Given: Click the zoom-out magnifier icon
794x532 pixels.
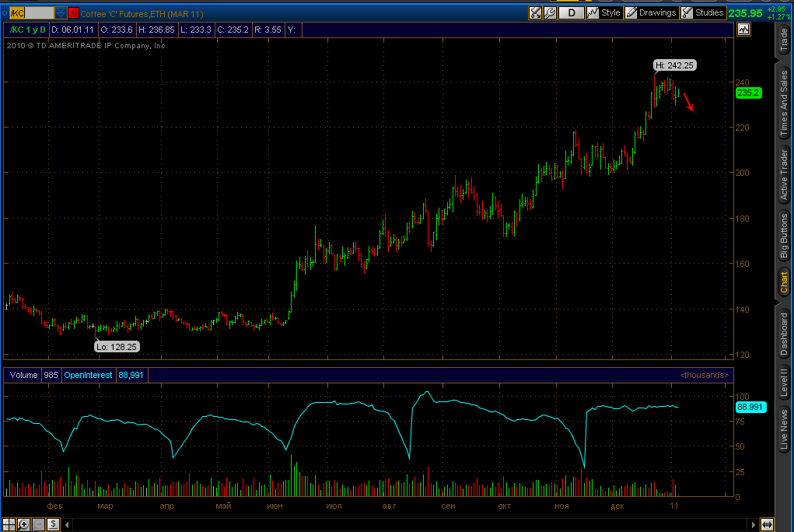Looking at the screenshot, I should click(38, 524).
